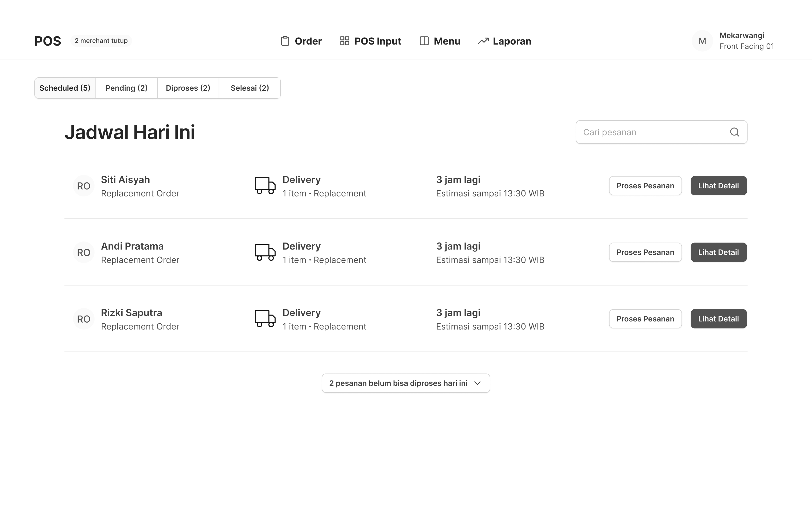Image resolution: width=812 pixels, height=527 pixels.
Task: Click the Cari pesanan search field
Action: click(661, 132)
